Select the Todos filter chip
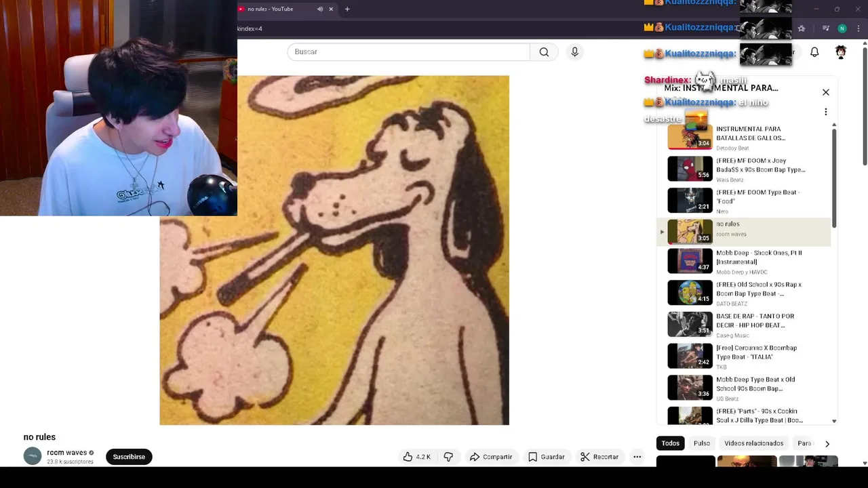 tap(671, 443)
